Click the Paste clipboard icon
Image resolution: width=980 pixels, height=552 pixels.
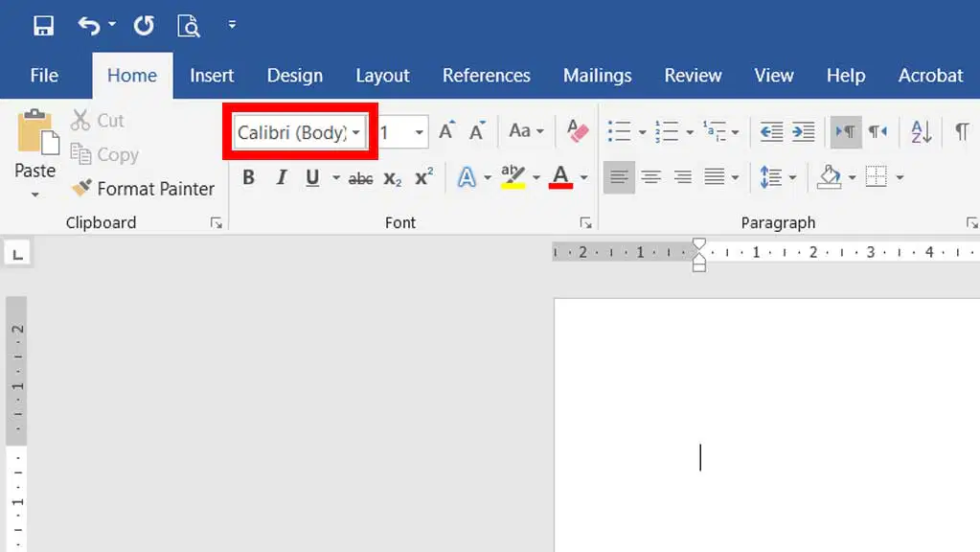(x=36, y=132)
